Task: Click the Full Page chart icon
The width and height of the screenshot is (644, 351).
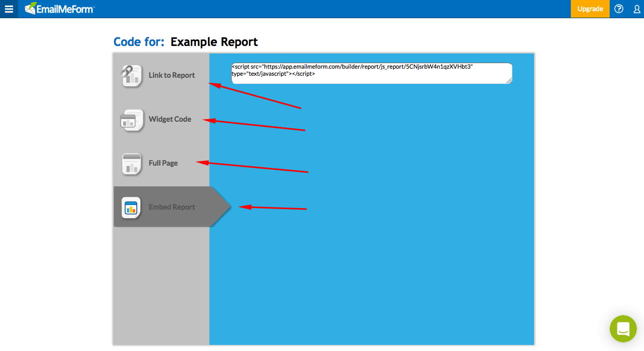Action: coord(132,164)
